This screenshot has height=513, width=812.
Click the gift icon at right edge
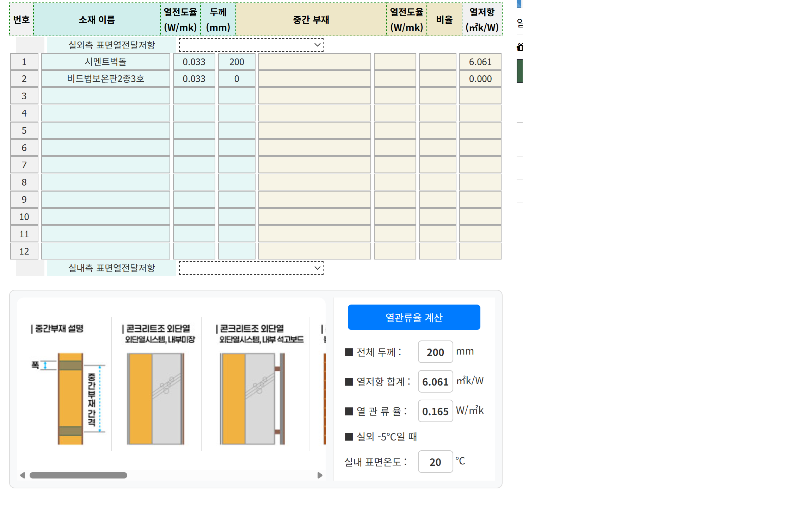point(519,47)
